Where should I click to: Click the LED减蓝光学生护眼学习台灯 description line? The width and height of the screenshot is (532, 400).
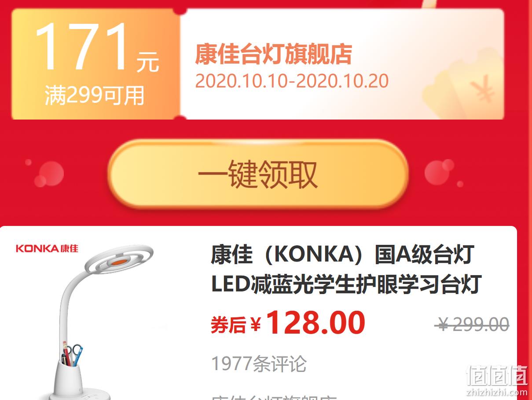click(x=346, y=284)
